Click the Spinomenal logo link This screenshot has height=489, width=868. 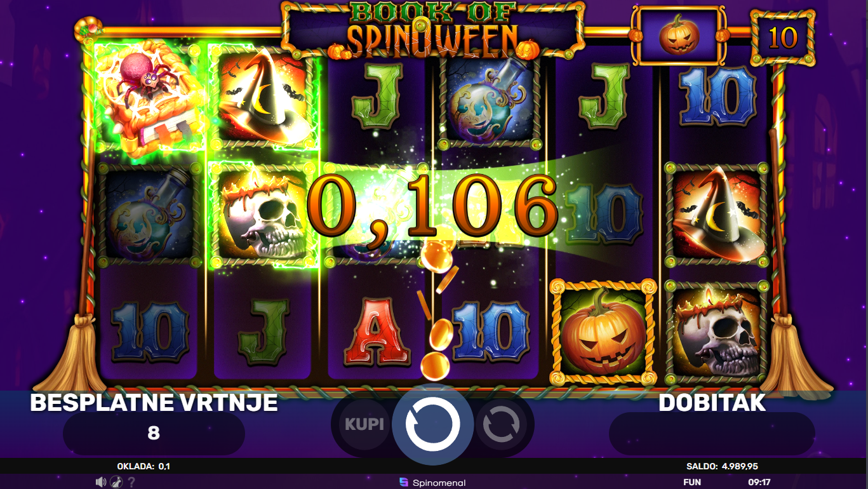(x=432, y=483)
